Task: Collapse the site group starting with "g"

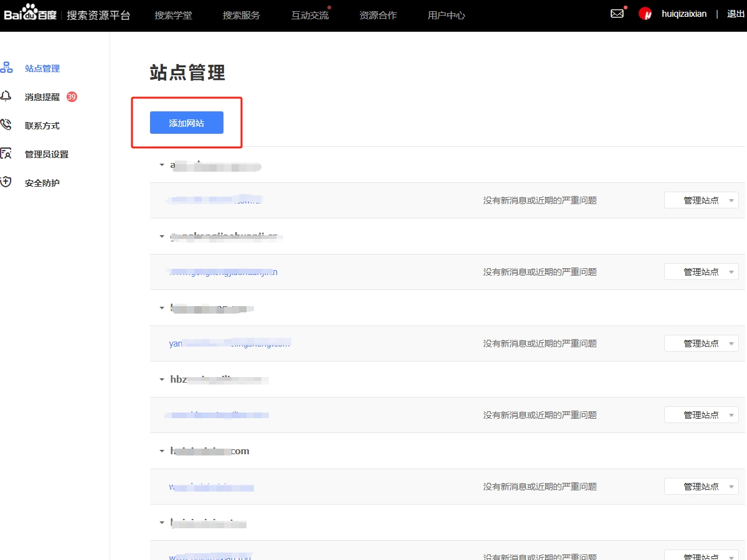Action: (162, 236)
